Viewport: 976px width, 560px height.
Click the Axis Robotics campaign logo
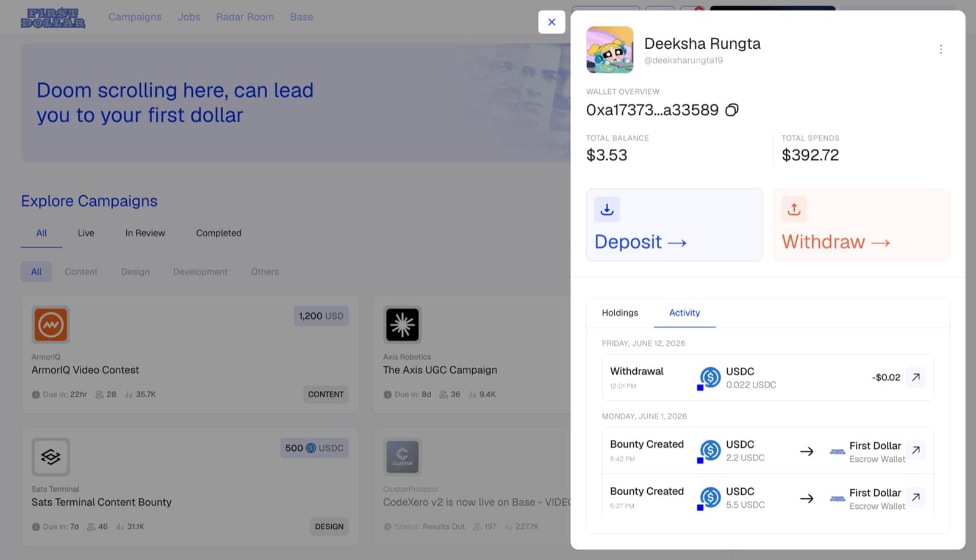pyautogui.click(x=403, y=325)
